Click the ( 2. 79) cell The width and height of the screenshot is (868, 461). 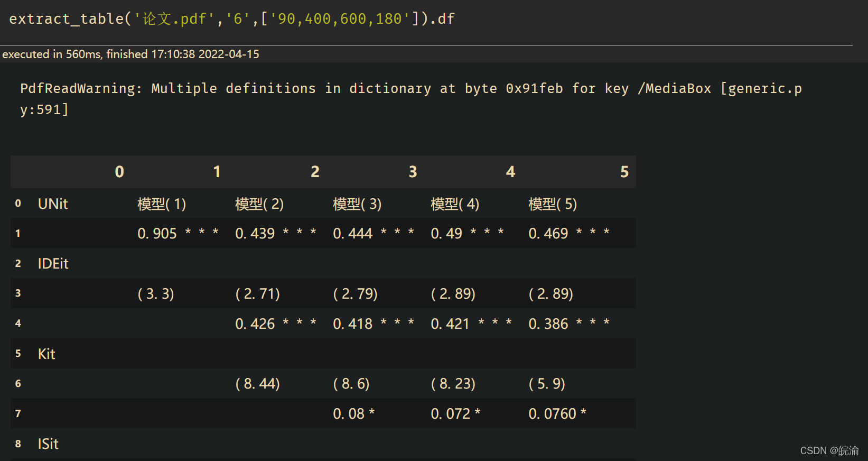click(x=356, y=294)
